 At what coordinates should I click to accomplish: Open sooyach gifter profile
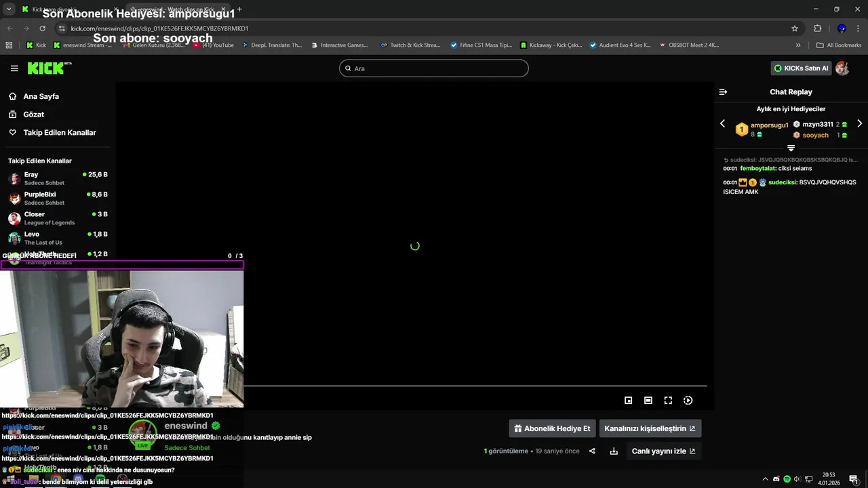point(815,136)
